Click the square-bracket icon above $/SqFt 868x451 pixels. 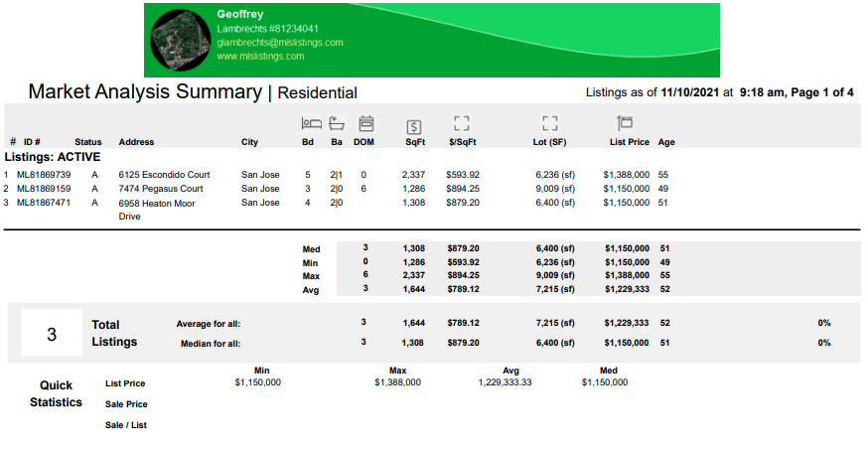point(461,123)
